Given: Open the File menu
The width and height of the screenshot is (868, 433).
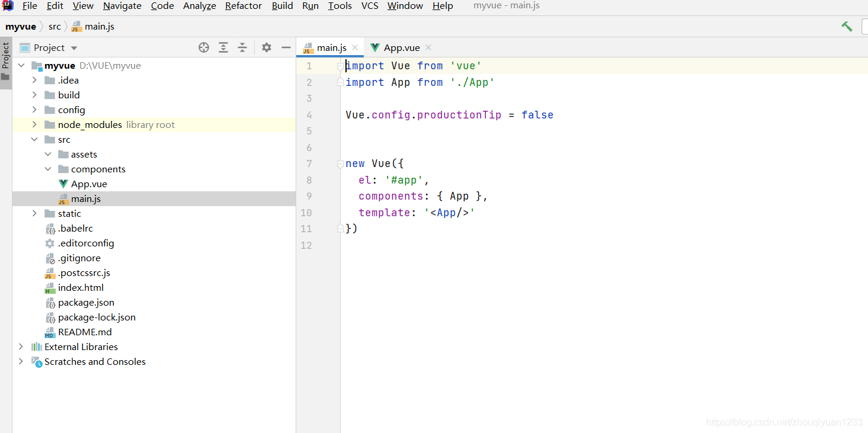Looking at the screenshot, I should (x=30, y=6).
